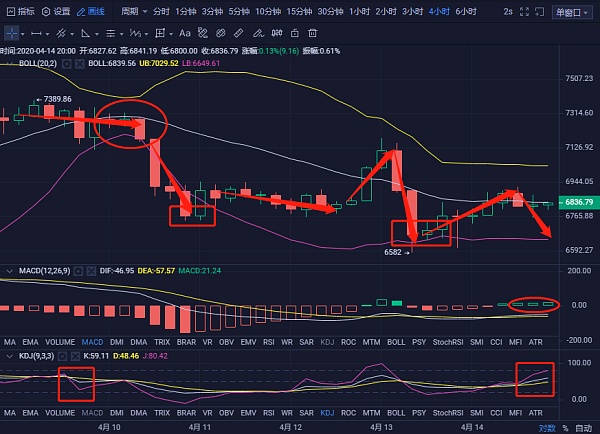Switch MACD panel to TRIX indicator

[162, 342]
